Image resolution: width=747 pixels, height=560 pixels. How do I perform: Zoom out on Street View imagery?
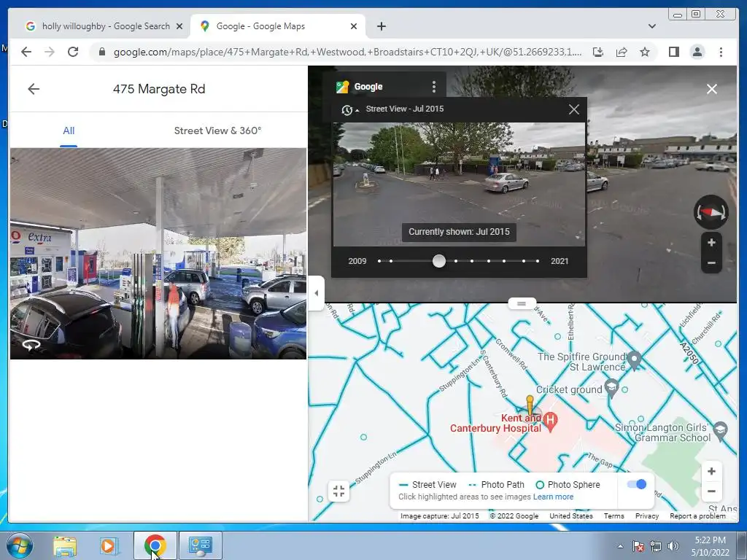click(x=711, y=262)
